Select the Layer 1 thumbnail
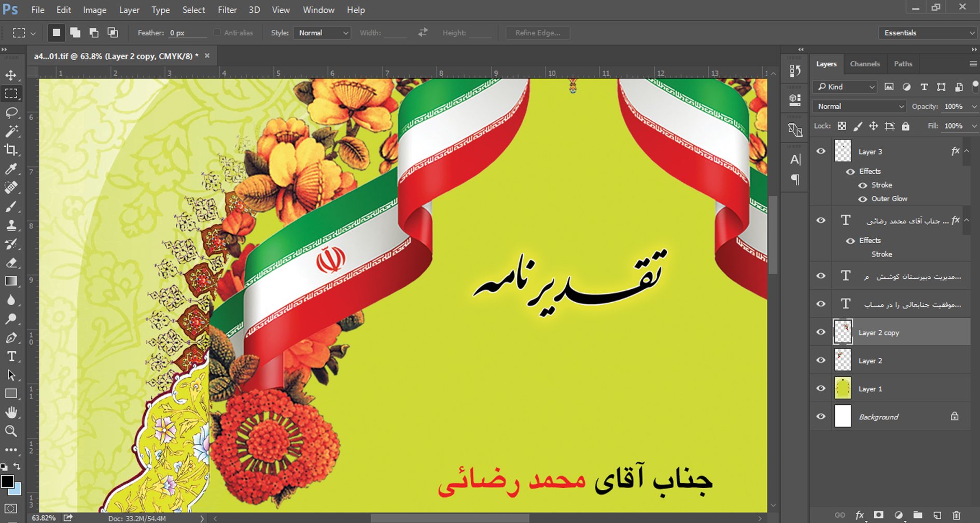The width and height of the screenshot is (980, 523). [843, 388]
